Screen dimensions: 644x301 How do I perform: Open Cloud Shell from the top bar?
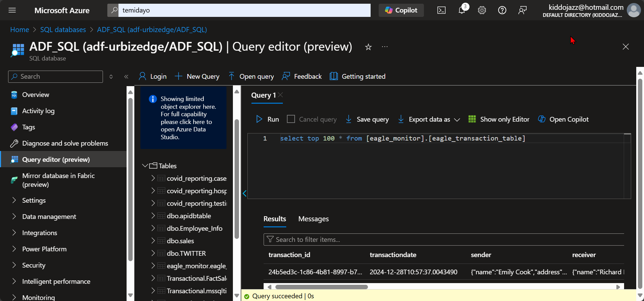441,10
